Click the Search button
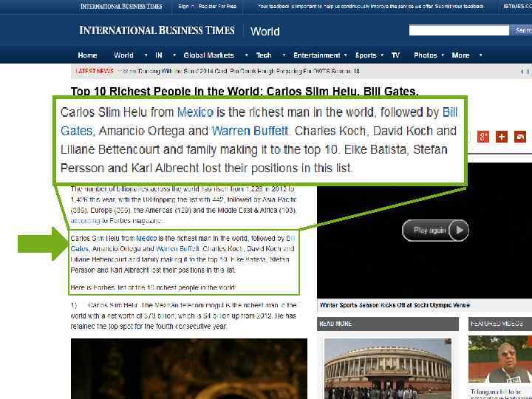 pos(522,30)
